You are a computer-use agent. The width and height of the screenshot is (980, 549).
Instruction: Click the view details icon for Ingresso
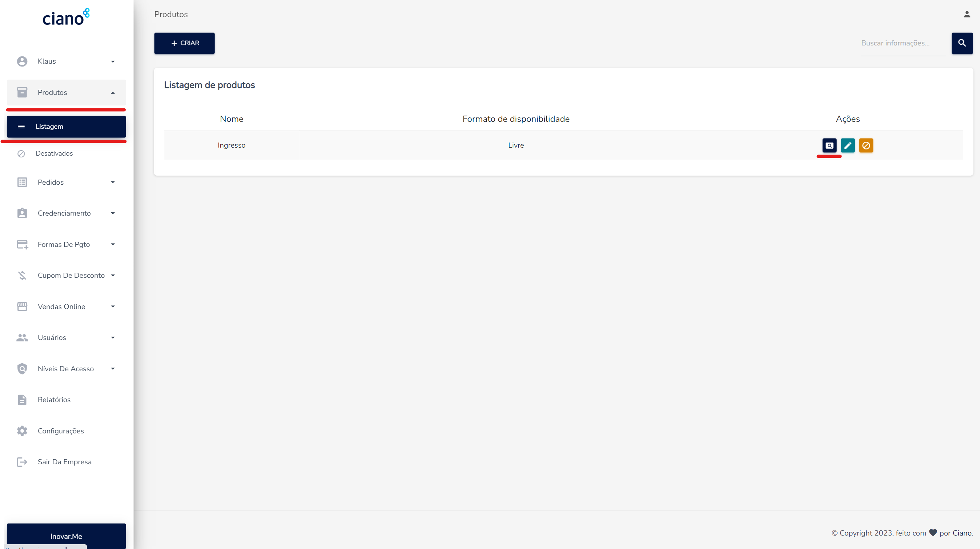point(830,145)
